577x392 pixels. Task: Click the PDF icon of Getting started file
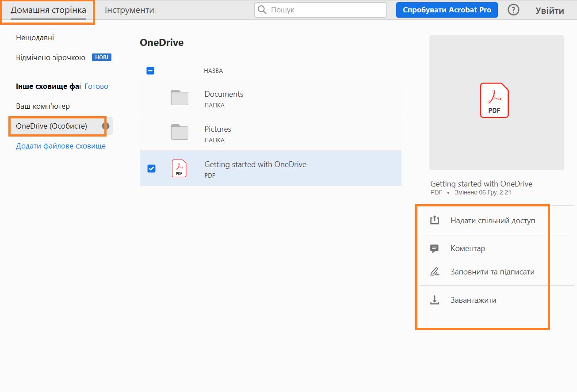pos(179,168)
